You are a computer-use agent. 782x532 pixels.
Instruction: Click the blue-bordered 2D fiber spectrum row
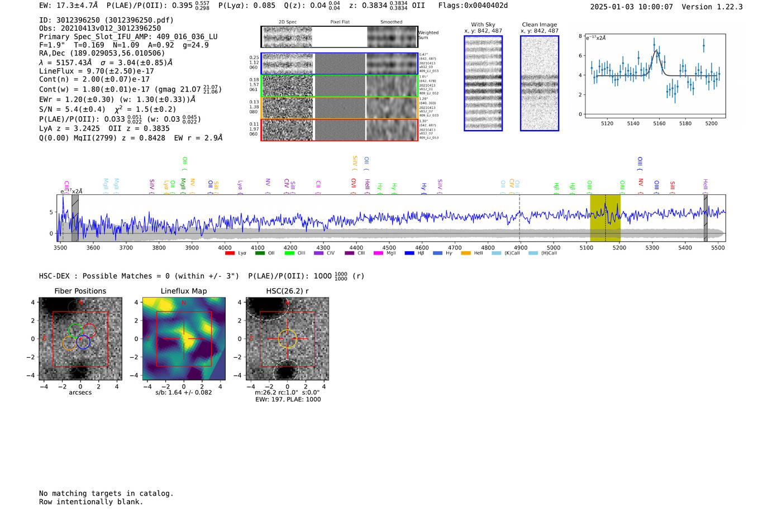(x=339, y=64)
